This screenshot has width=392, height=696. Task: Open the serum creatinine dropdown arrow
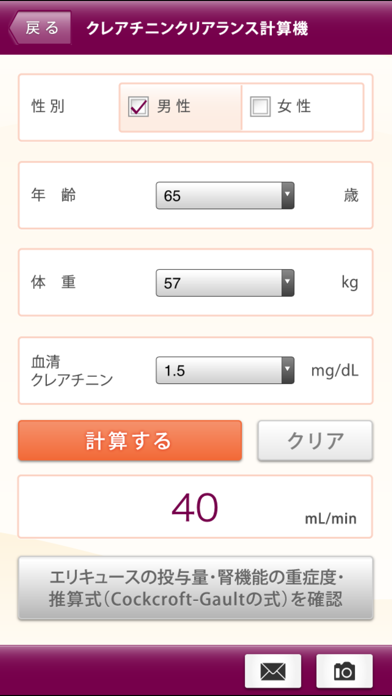coord(288,370)
